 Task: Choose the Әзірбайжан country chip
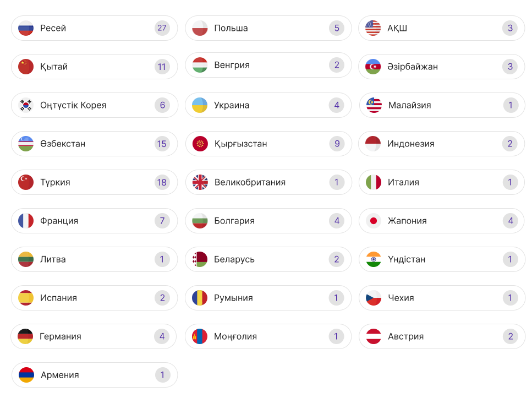[x=442, y=67]
